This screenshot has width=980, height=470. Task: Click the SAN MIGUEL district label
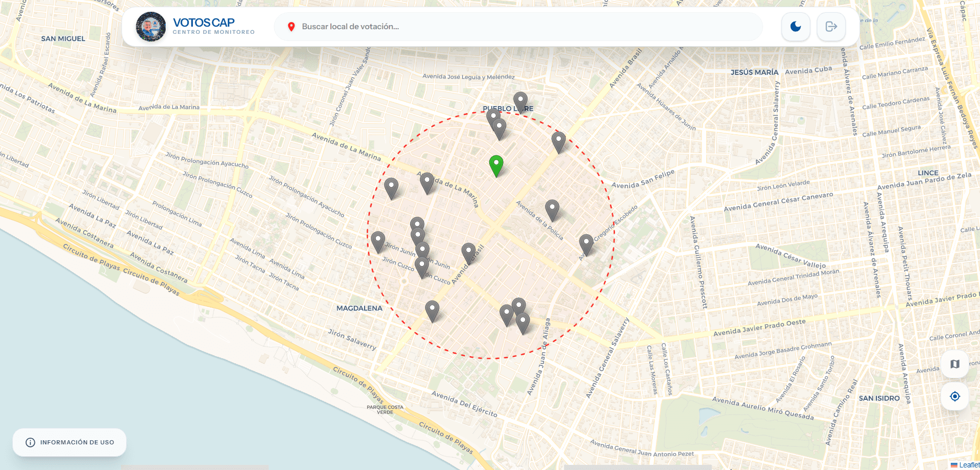[63, 38]
